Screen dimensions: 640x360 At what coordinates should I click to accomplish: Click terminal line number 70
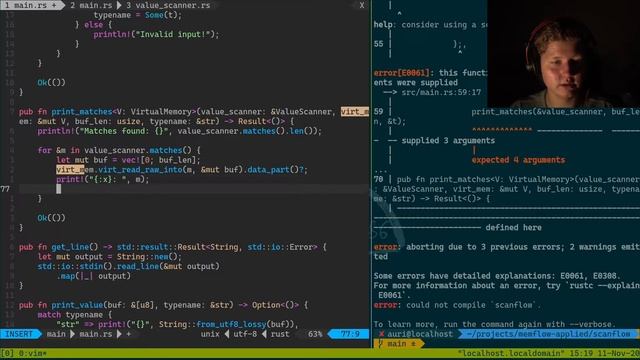pyautogui.click(x=378, y=179)
